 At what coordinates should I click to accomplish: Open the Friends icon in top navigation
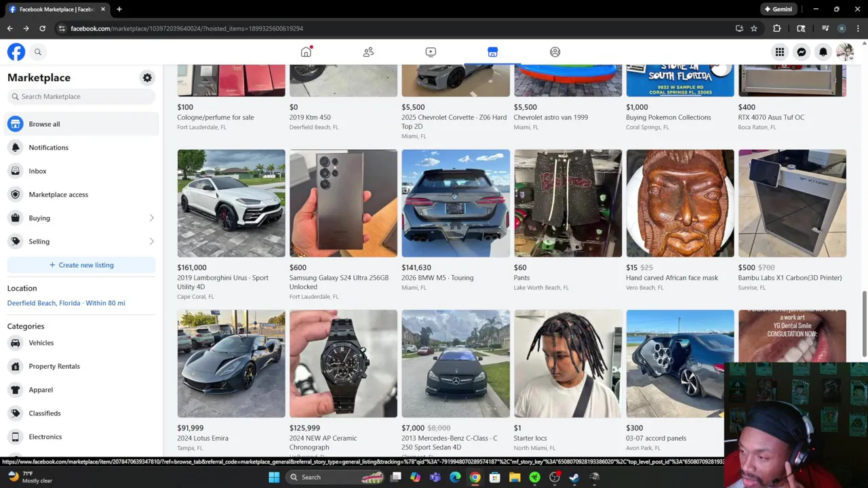(x=368, y=52)
